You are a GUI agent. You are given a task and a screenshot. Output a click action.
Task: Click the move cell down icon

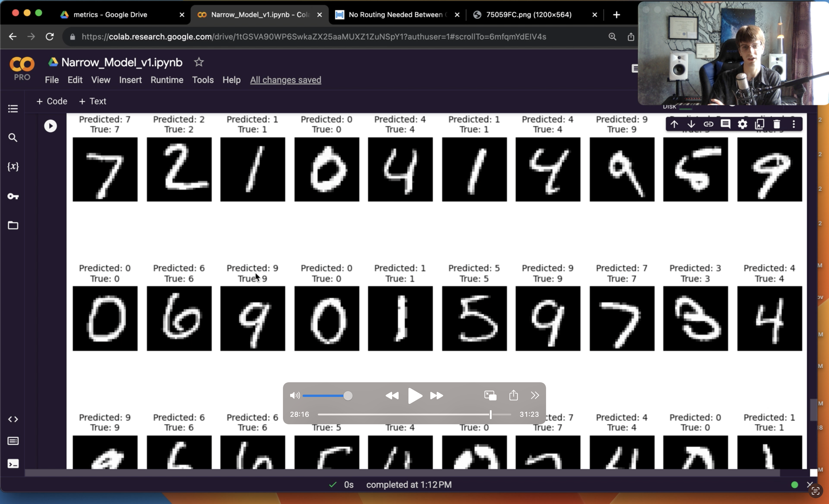click(691, 124)
